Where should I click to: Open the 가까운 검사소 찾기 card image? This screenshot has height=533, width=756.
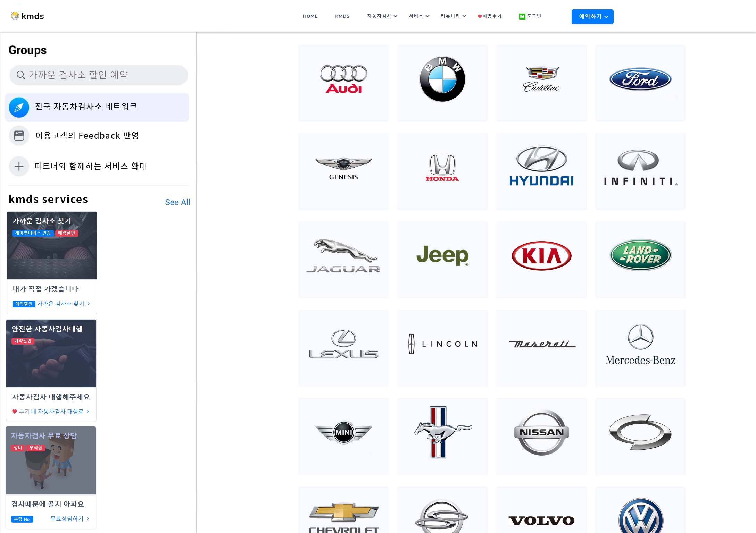(x=52, y=245)
